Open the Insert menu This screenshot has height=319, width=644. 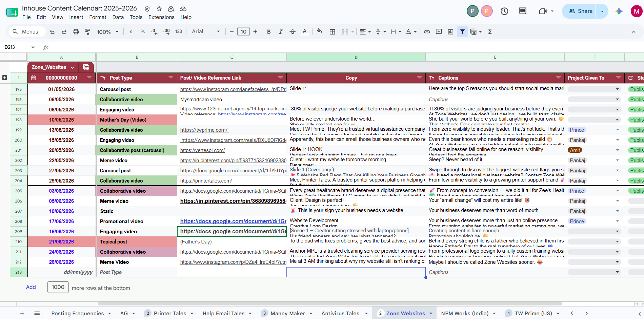click(76, 17)
